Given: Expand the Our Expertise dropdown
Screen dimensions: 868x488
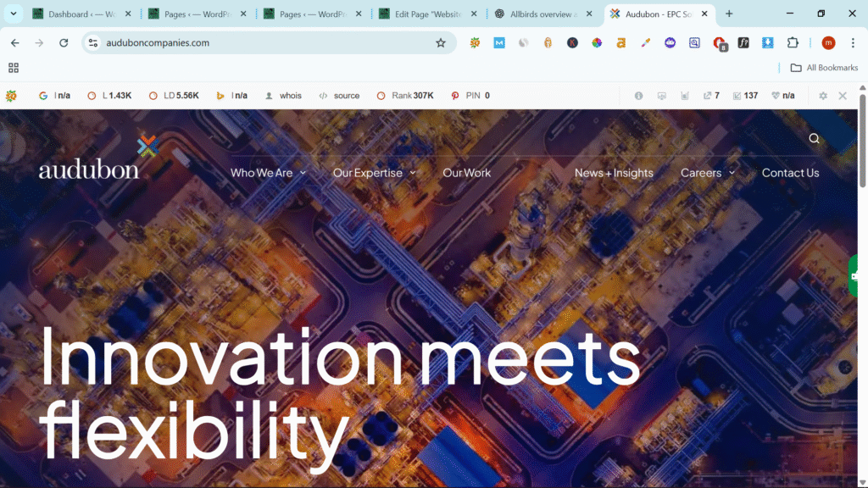Looking at the screenshot, I should point(374,173).
